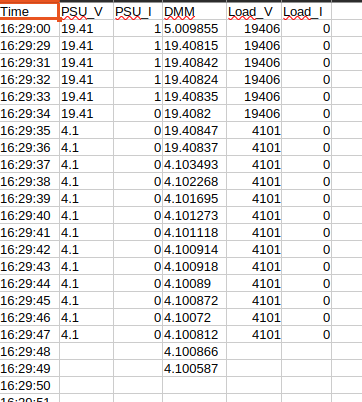
Task: Click the DMM reading 4.100872
Action: point(195,301)
